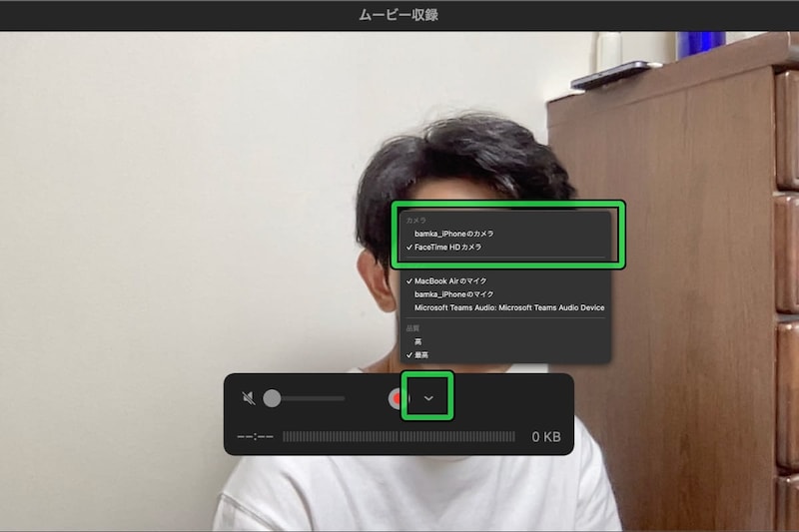The height and width of the screenshot is (532, 799).
Task: Click the empty area of the recording control bar
Action: (509, 399)
